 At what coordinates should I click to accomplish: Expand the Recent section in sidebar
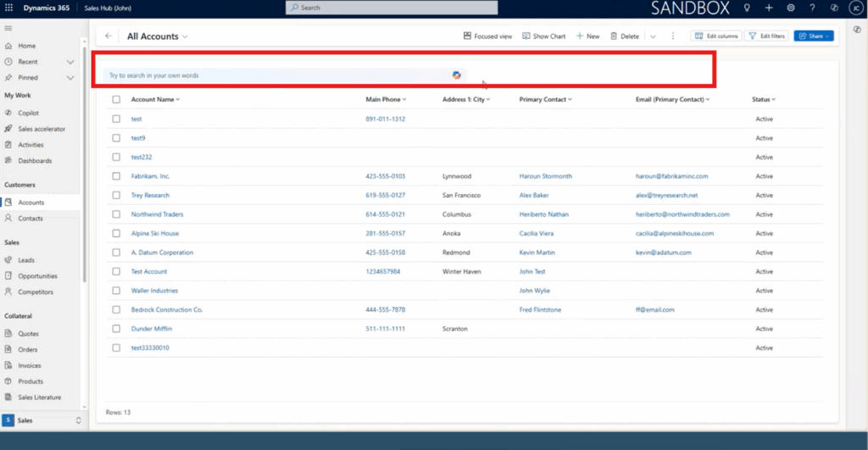70,62
